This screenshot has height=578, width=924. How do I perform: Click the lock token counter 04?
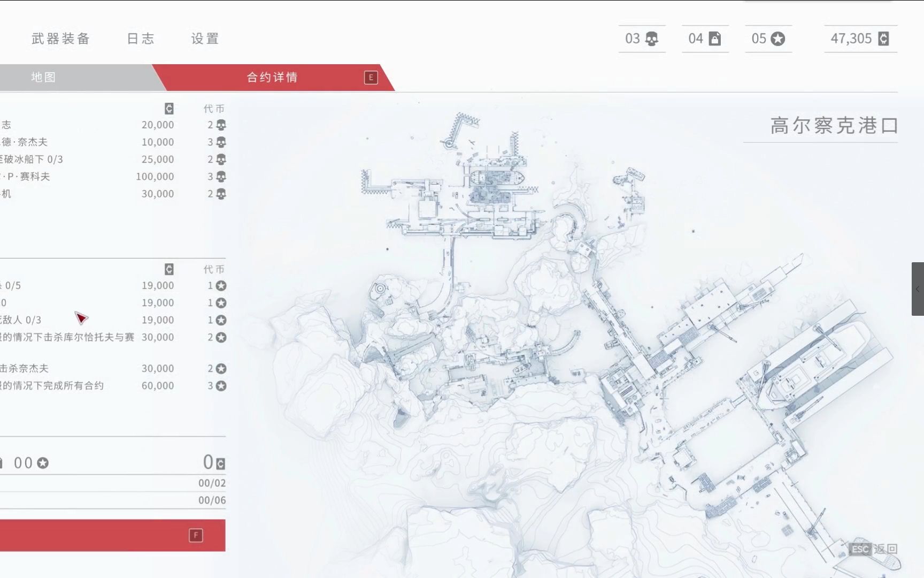(705, 39)
